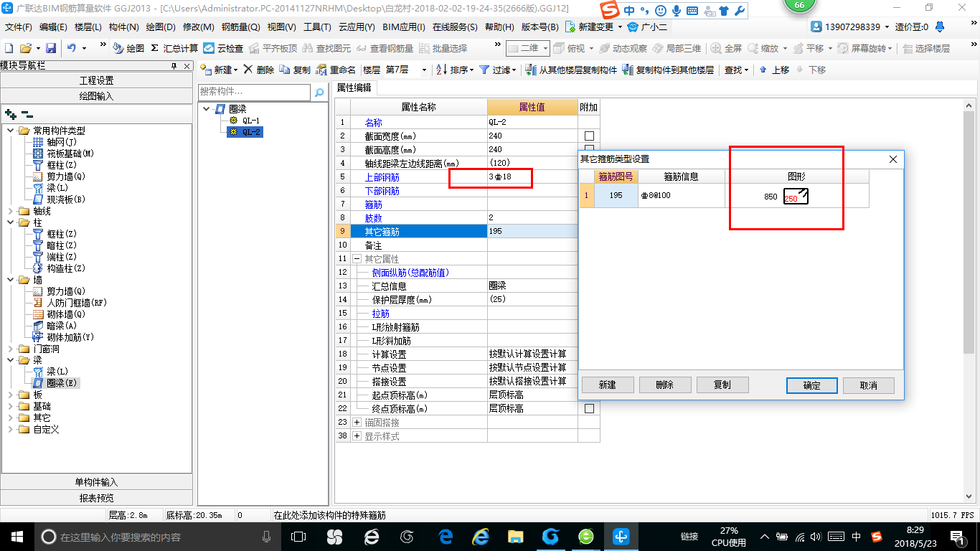Image resolution: width=980 pixels, height=551 pixels.
Task: Toggle 附加 checkbox for 截面高度 row
Action: pyautogui.click(x=589, y=149)
